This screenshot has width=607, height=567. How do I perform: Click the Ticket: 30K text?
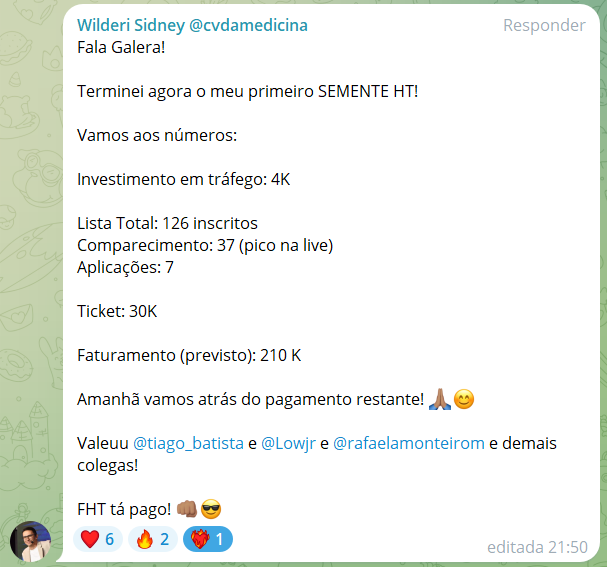(x=117, y=311)
